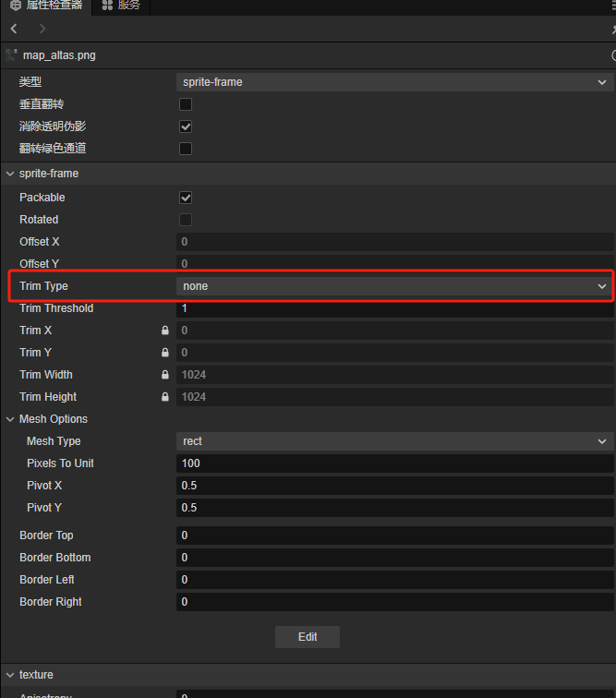616x698 pixels.
Task: Collapse the sprite-frame section
Action: [x=10, y=174]
